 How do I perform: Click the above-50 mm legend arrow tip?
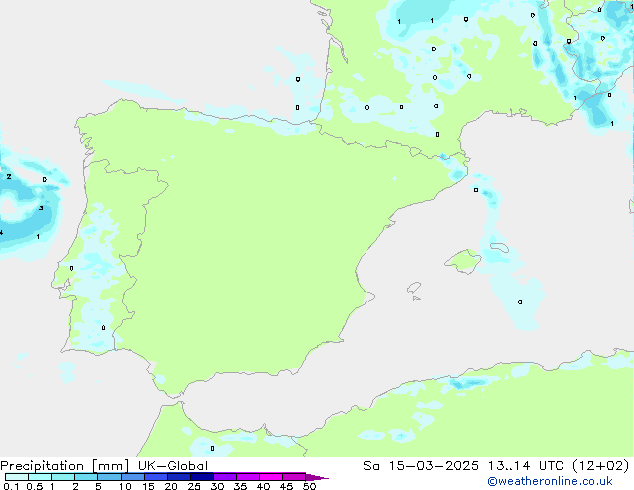tap(317, 477)
